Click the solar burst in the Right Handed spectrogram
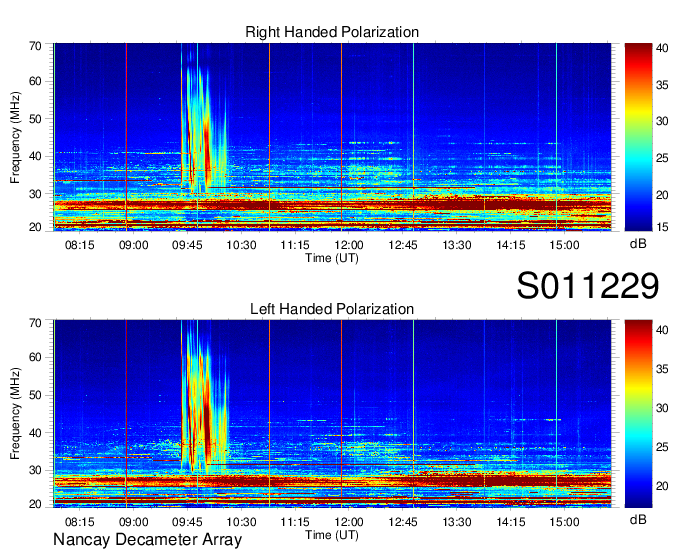The width and height of the screenshot is (680, 552). pyautogui.click(x=204, y=126)
